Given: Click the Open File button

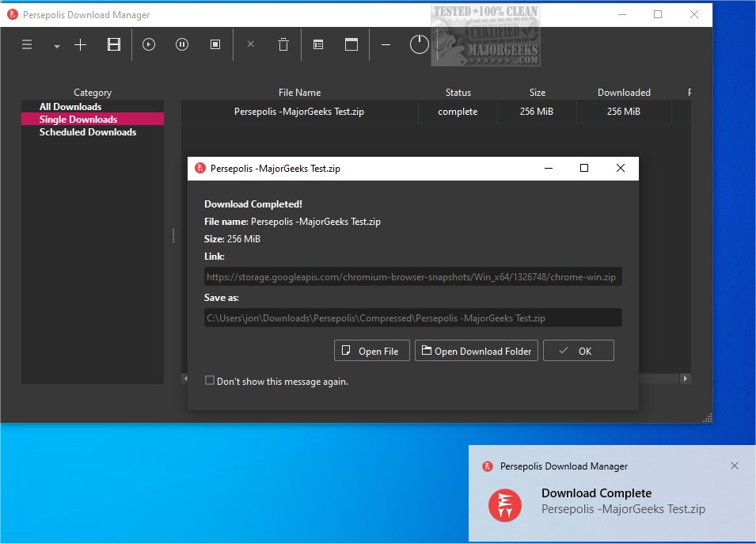Looking at the screenshot, I should tap(371, 350).
